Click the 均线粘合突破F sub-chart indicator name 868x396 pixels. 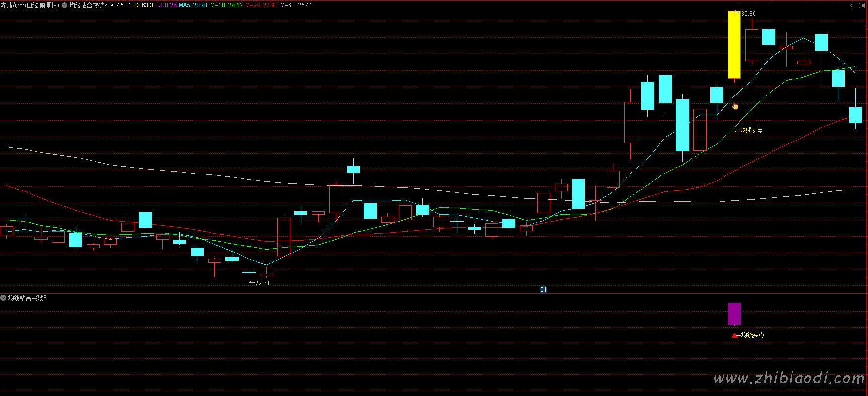tap(27, 298)
